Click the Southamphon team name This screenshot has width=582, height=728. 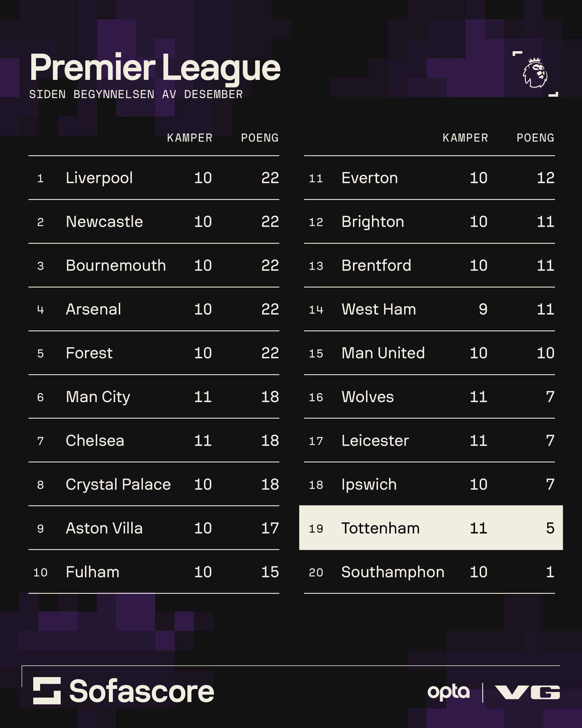pyautogui.click(x=393, y=572)
